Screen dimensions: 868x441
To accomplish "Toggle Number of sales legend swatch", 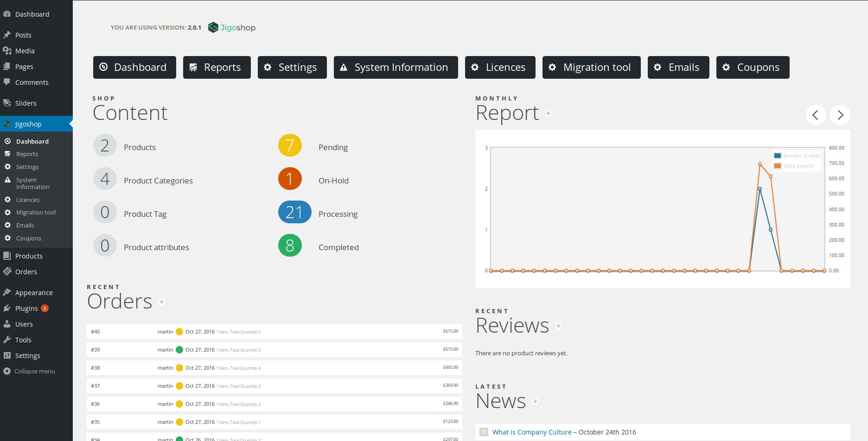I will click(778, 156).
